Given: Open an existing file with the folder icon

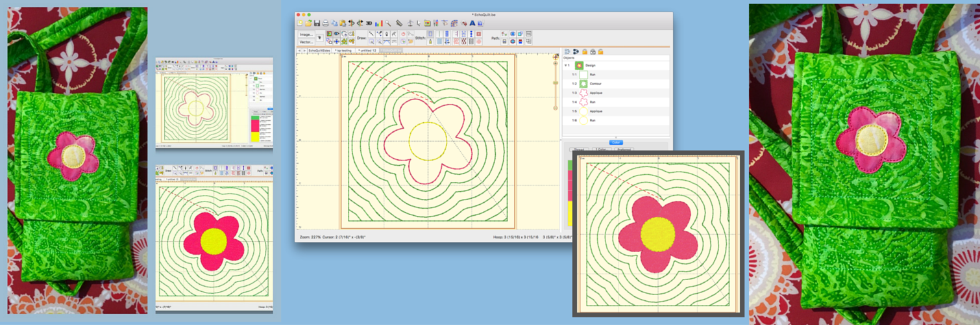Looking at the screenshot, I should pyautogui.click(x=308, y=23).
